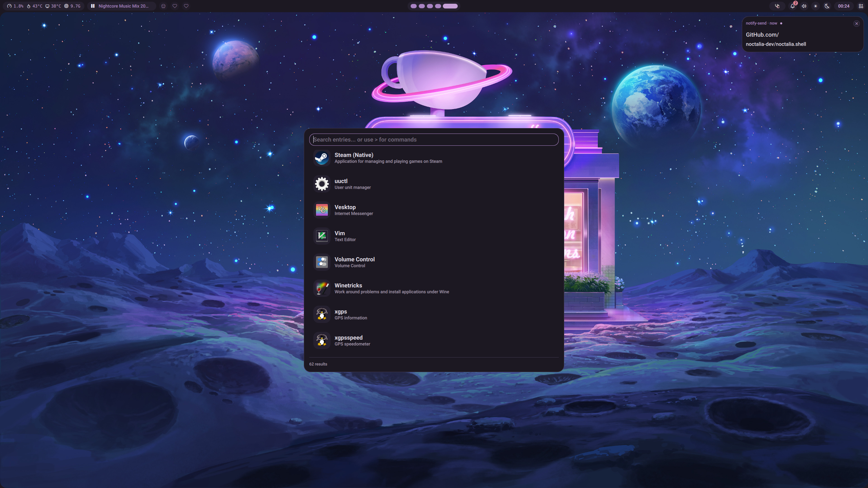Launch Vesktop from the launcher list

345,210
